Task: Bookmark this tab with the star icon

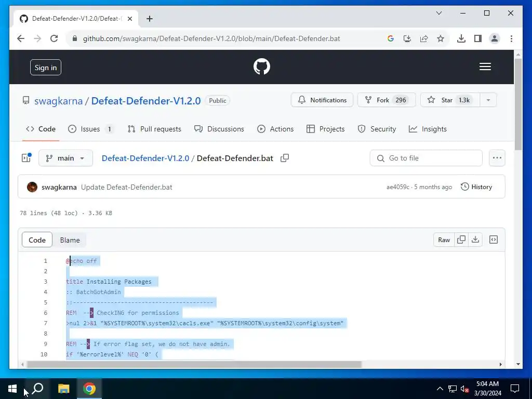Action: click(x=441, y=38)
